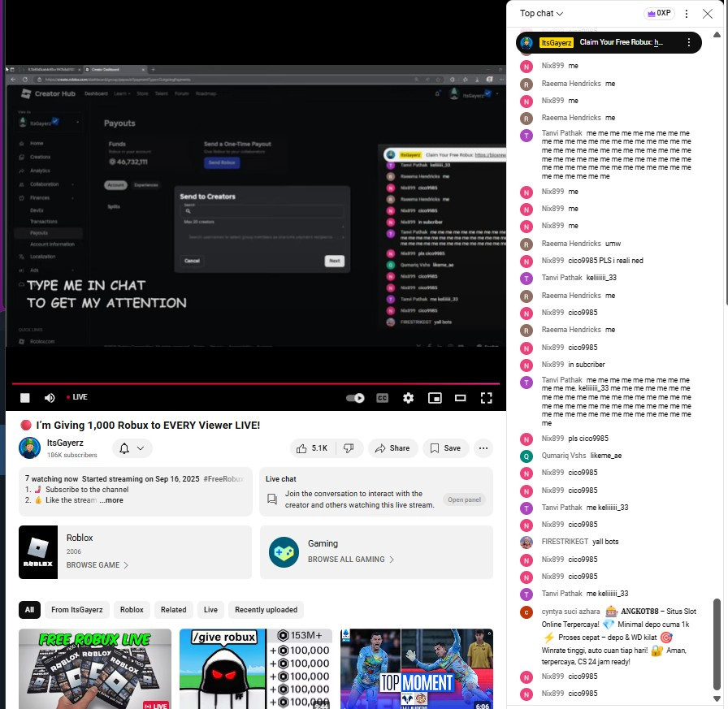Click pinned message ItsGayerz avatar
Screen dimensions: 728x709
[x=526, y=43]
